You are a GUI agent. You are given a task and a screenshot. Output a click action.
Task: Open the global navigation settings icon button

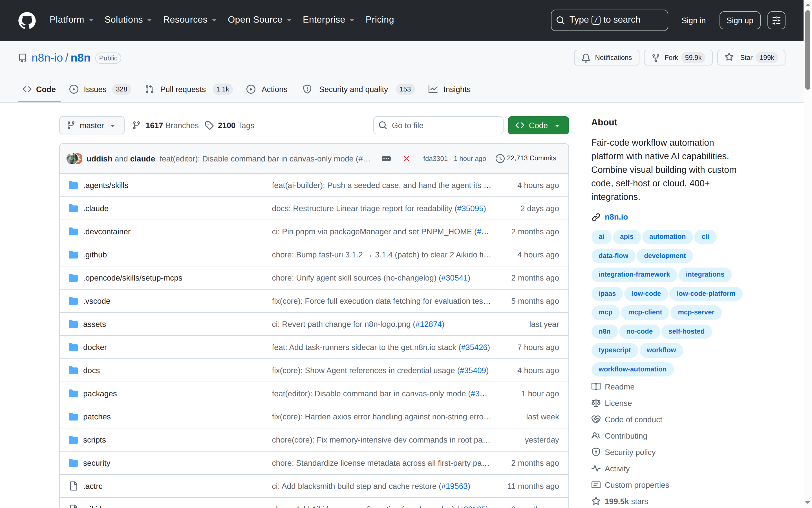776,20
